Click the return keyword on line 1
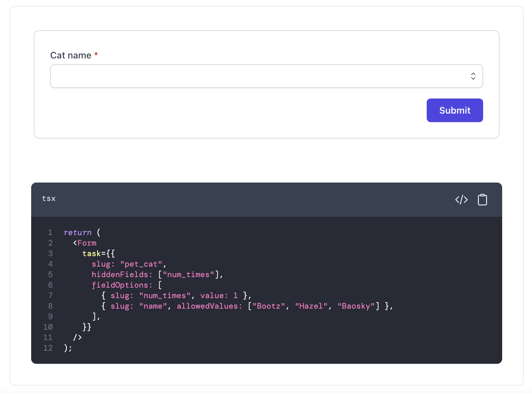 [78, 232]
